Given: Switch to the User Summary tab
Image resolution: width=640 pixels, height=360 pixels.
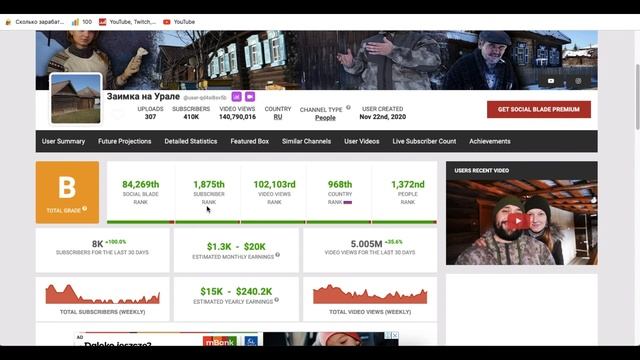Looking at the screenshot, I should click(63, 141).
